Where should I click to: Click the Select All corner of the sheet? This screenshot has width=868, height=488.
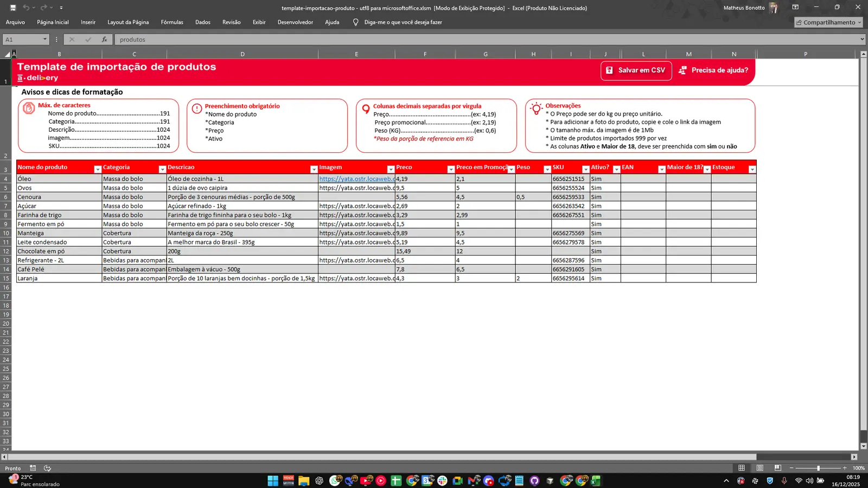pyautogui.click(x=7, y=54)
